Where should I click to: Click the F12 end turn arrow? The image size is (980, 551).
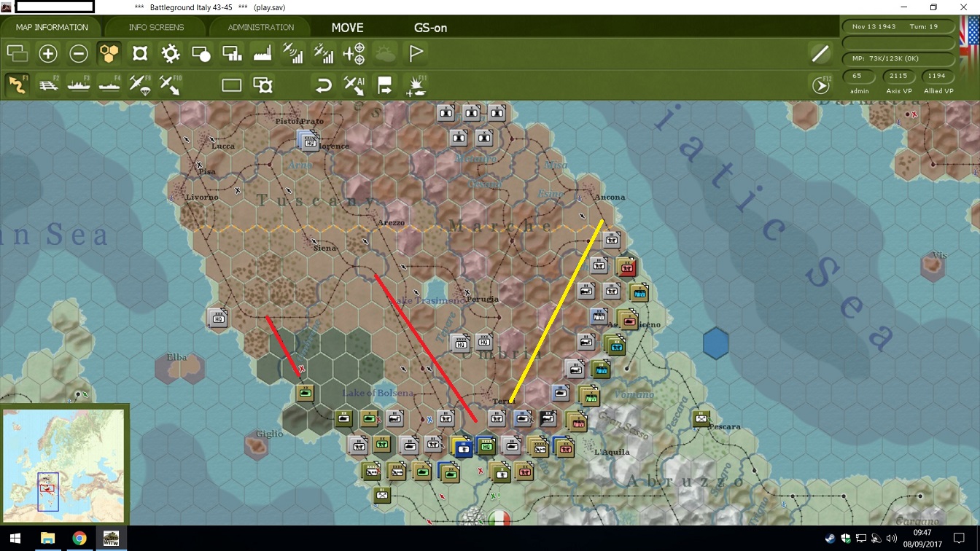pyautogui.click(x=821, y=85)
